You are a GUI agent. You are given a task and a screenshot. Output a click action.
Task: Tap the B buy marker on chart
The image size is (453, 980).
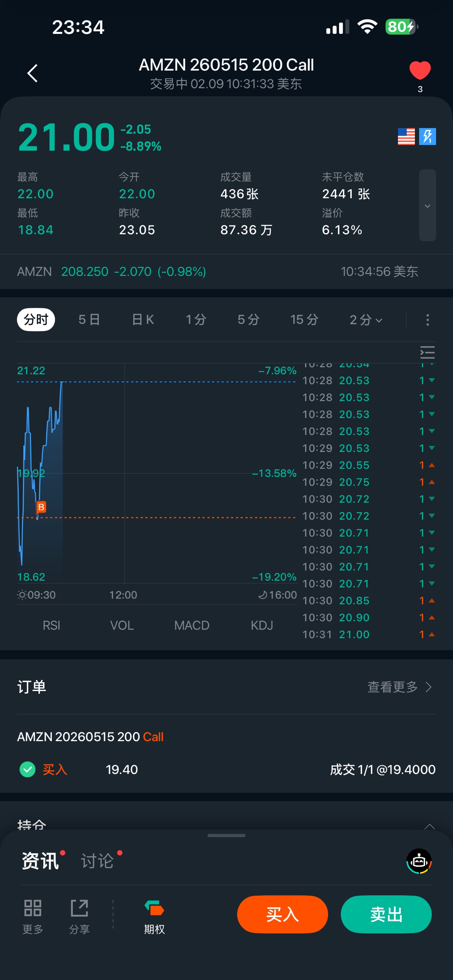click(41, 507)
